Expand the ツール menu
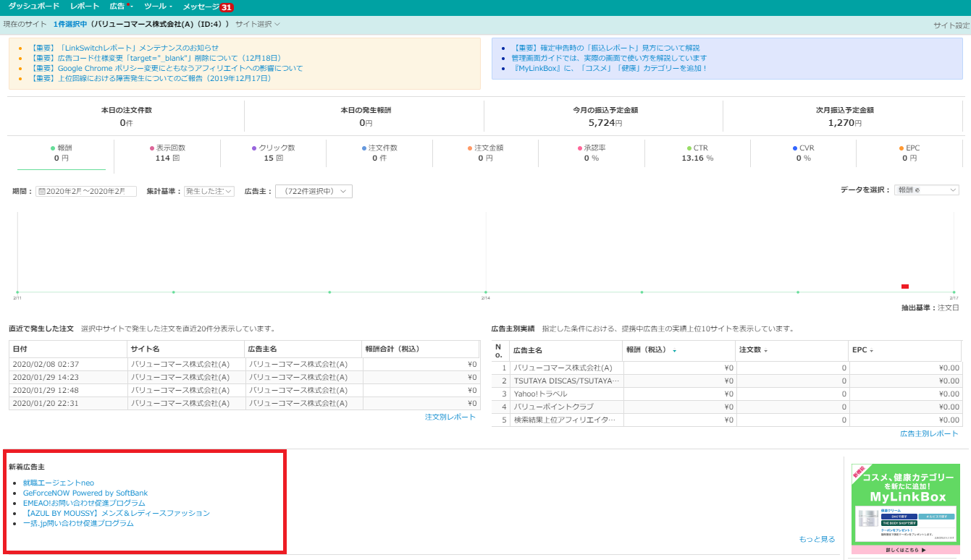 coord(158,7)
